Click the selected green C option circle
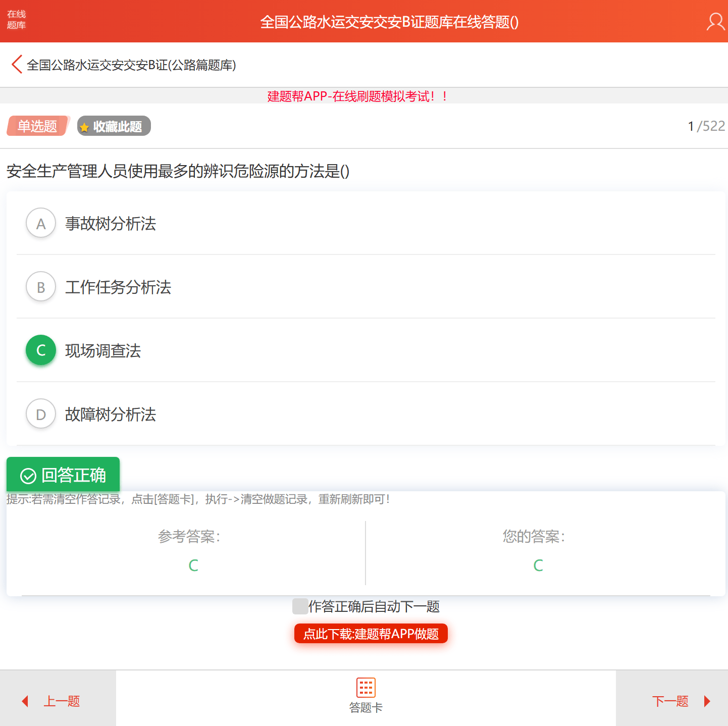The height and width of the screenshot is (726, 728). (x=40, y=350)
